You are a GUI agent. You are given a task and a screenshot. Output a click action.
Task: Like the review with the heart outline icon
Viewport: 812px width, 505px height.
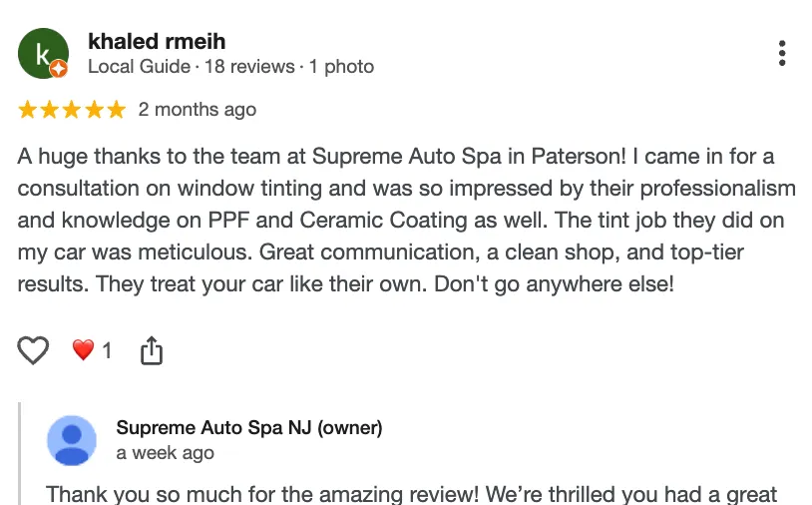[34, 350]
